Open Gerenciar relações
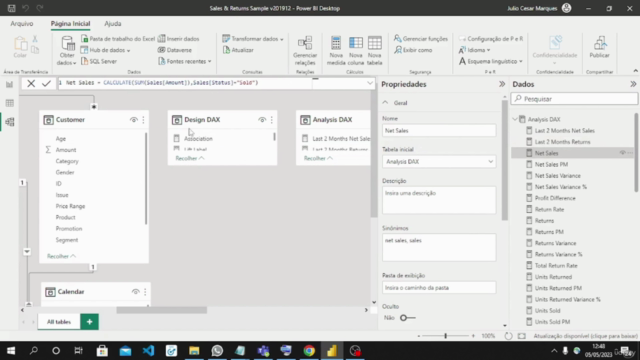The height and width of the screenshot is (360, 640). [x=305, y=51]
